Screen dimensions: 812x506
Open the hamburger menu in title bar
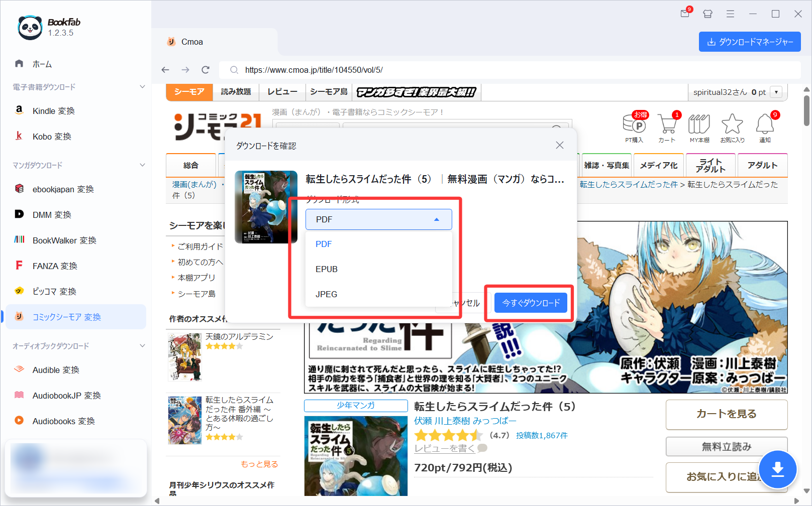tap(730, 14)
